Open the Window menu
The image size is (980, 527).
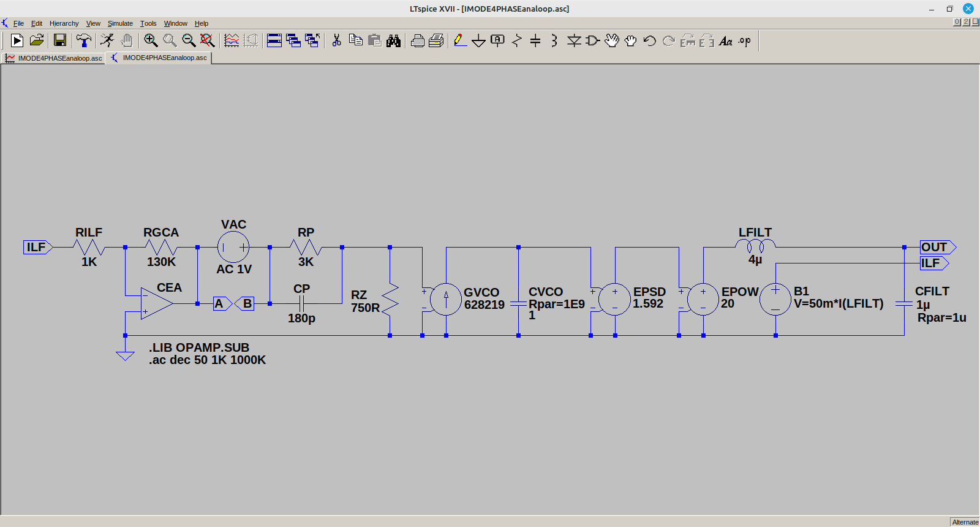click(x=176, y=23)
